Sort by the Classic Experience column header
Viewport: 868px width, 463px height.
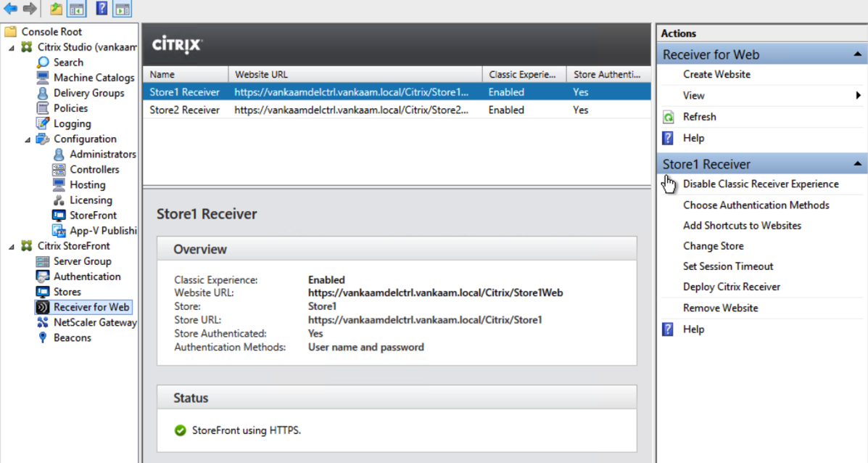click(x=524, y=74)
